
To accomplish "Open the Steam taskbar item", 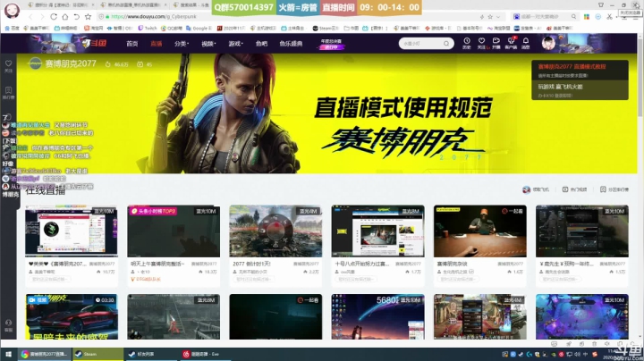I will (x=98, y=354).
